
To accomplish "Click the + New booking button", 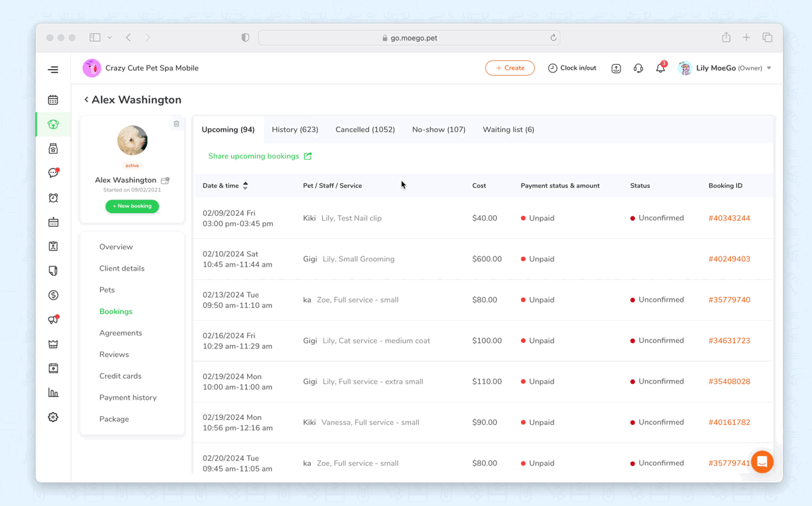I will coord(132,206).
